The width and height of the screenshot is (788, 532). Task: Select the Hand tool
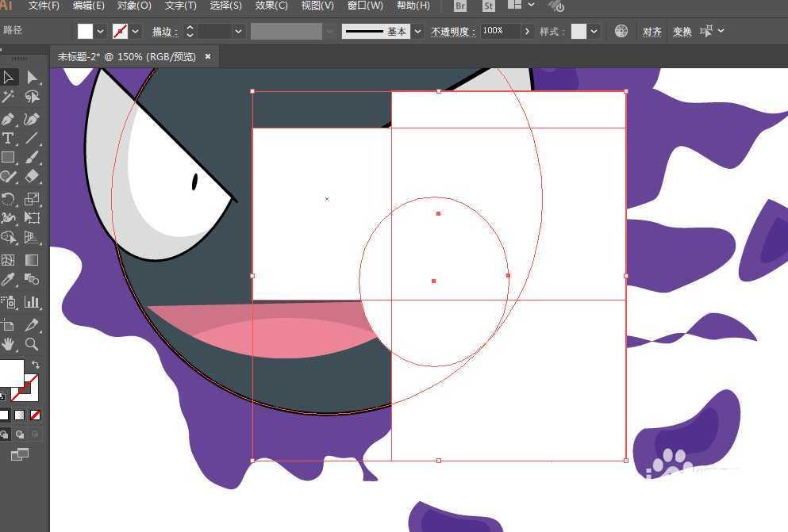8,344
